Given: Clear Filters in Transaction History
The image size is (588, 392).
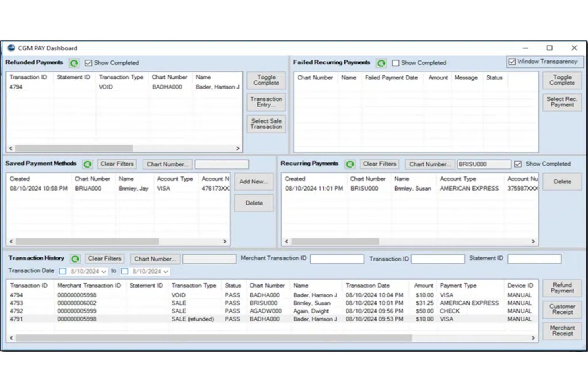Looking at the screenshot, I should click(104, 259).
